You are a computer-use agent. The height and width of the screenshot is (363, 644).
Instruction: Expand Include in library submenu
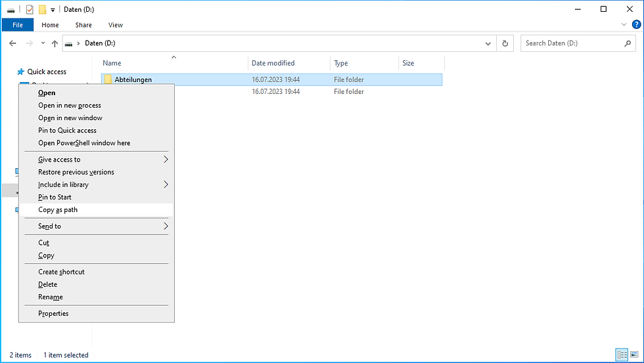[x=97, y=184]
